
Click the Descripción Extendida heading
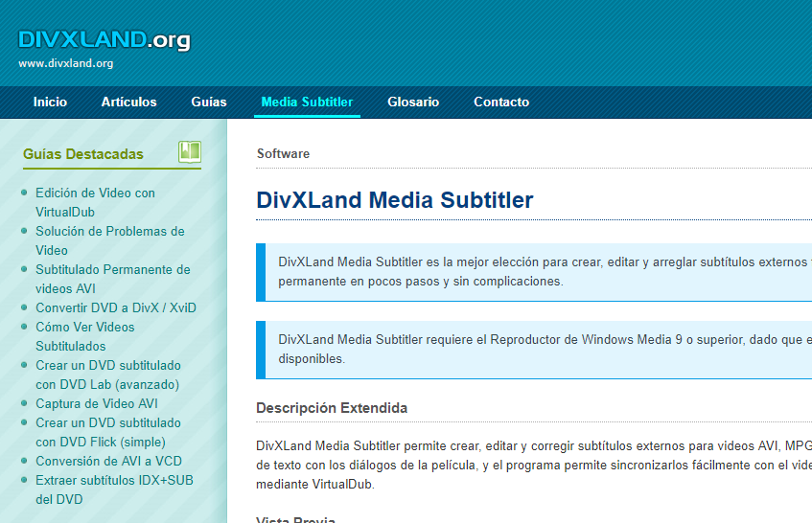(x=332, y=408)
